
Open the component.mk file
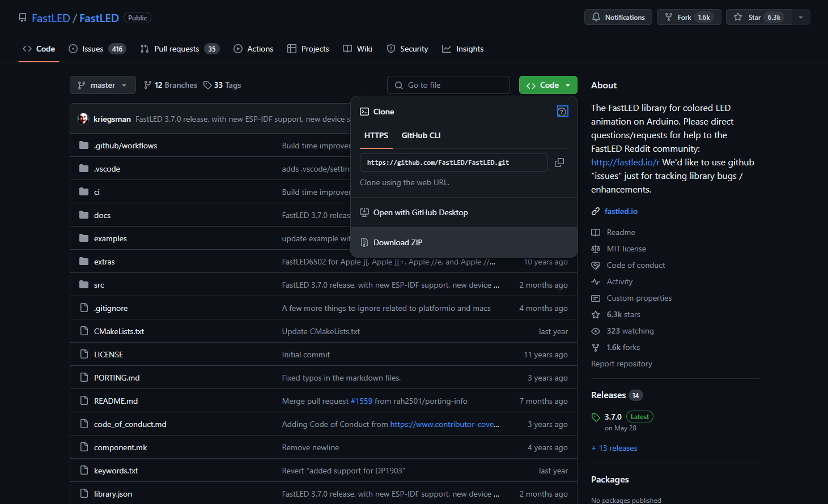coord(120,447)
